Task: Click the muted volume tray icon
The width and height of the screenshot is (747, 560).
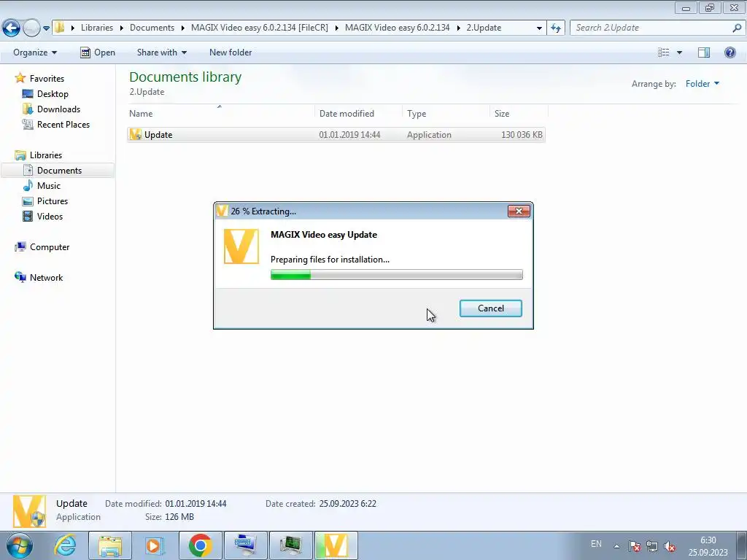Action: click(x=670, y=546)
